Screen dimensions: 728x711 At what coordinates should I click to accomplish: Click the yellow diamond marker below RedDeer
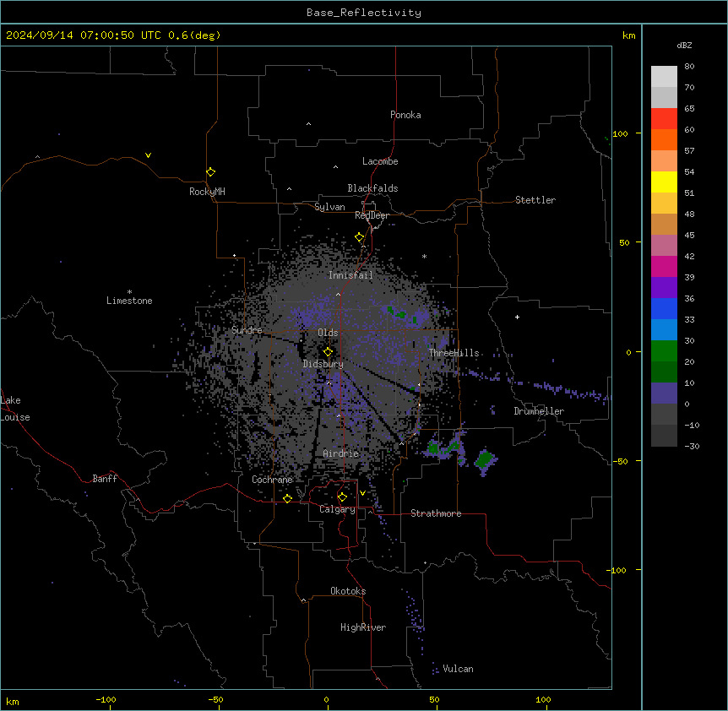360,237
